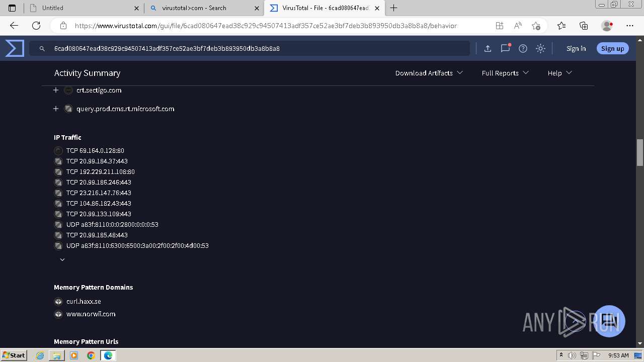Click the icon beside TCP 23.216.147.76:443

click(58, 193)
